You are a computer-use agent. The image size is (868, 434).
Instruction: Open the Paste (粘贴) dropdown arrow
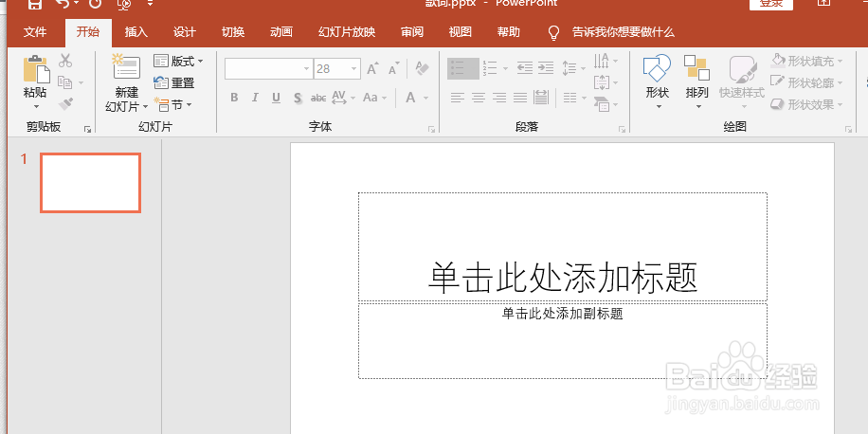tap(36, 106)
